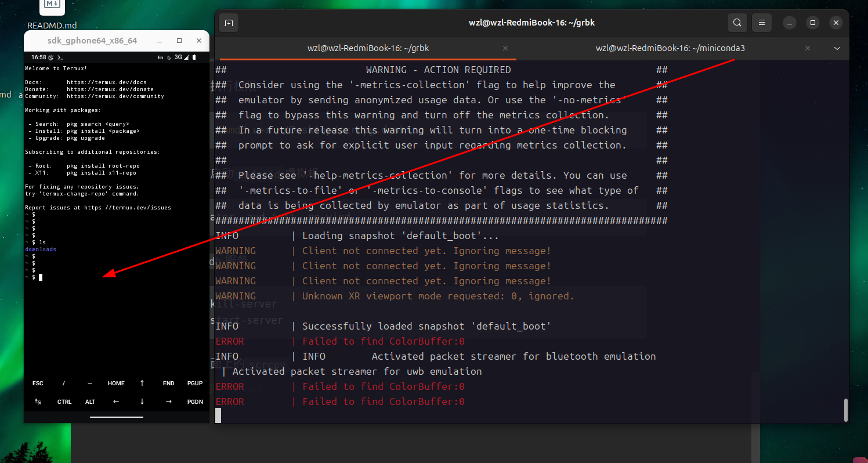
Task: Toggle the ALT modifier key in Termux
Action: (90, 401)
